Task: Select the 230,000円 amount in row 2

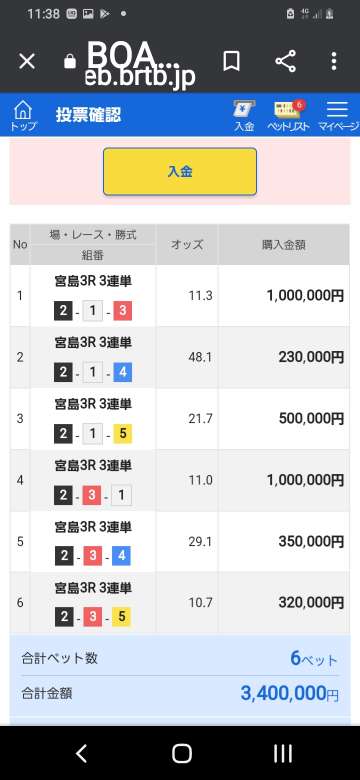Action: (x=311, y=357)
